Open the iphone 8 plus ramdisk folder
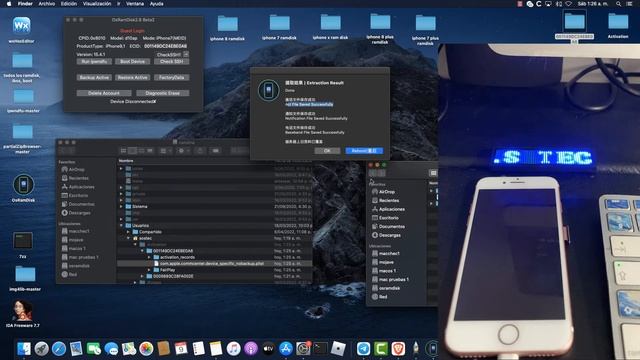Screen dimensions: 640x360 380,22
